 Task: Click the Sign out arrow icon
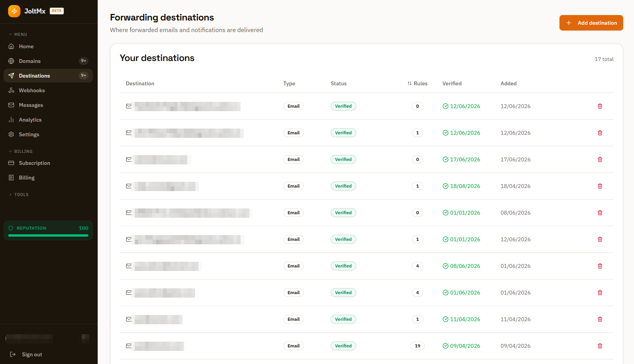(x=13, y=354)
